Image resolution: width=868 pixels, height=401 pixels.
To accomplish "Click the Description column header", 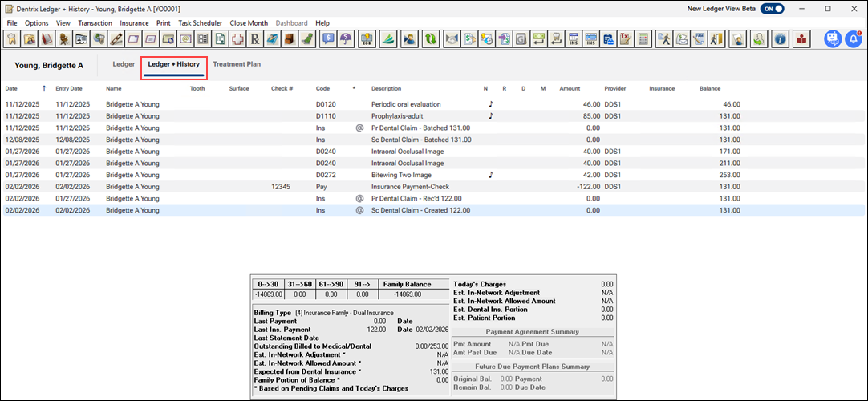I will click(387, 88).
